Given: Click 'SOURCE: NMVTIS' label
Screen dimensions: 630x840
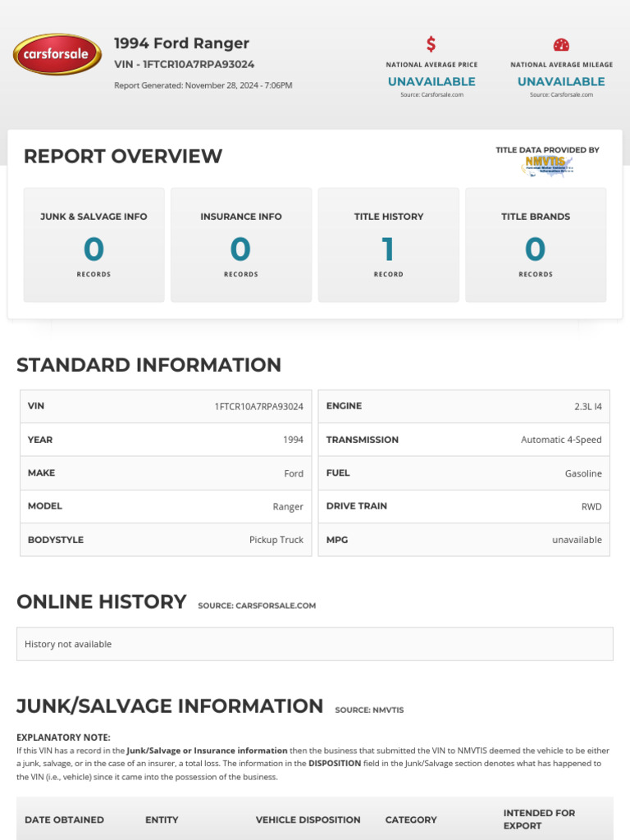Looking at the screenshot, I should tap(369, 710).
